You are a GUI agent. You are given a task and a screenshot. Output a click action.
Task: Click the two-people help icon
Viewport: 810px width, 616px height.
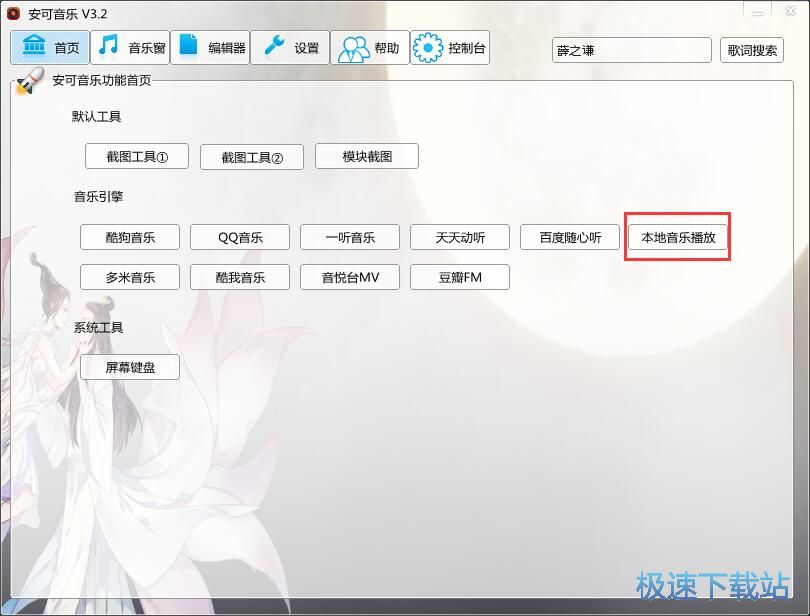pos(353,50)
